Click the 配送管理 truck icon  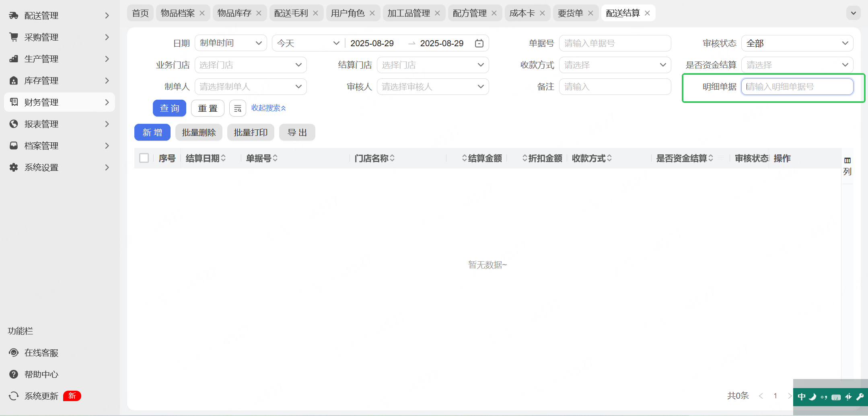(14, 16)
